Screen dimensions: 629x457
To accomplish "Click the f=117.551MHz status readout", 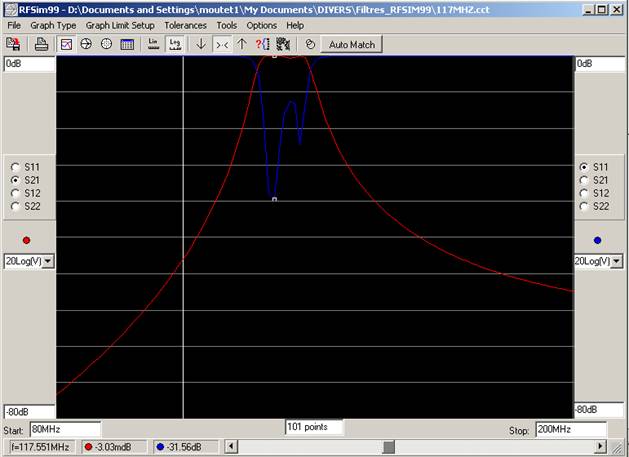I will point(40,447).
